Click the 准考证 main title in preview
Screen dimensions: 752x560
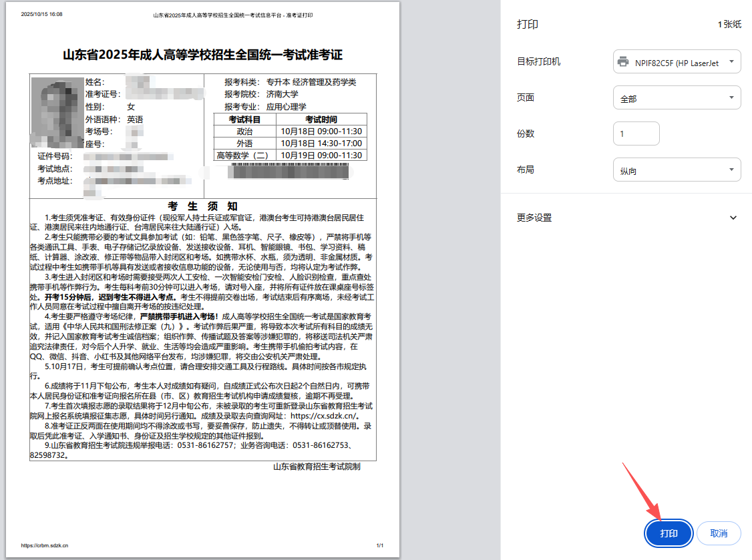203,55
